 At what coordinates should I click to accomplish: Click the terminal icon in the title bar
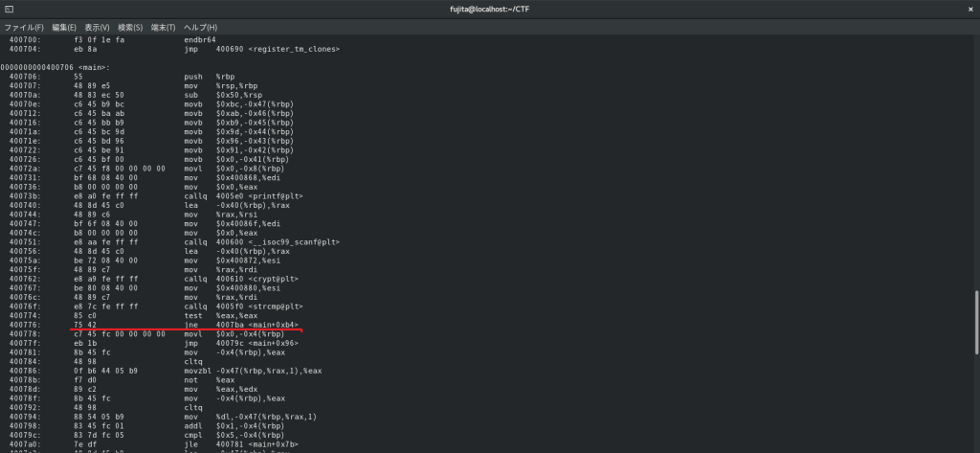click(9, 9)
